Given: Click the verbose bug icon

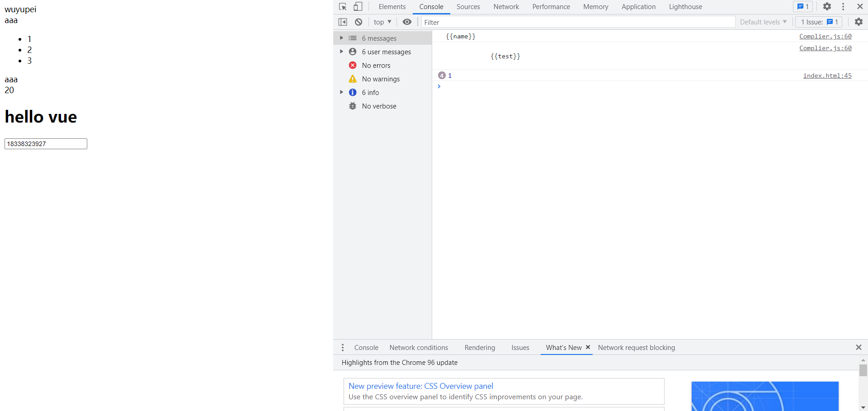Looking at the screenshot, I should 353,106.
